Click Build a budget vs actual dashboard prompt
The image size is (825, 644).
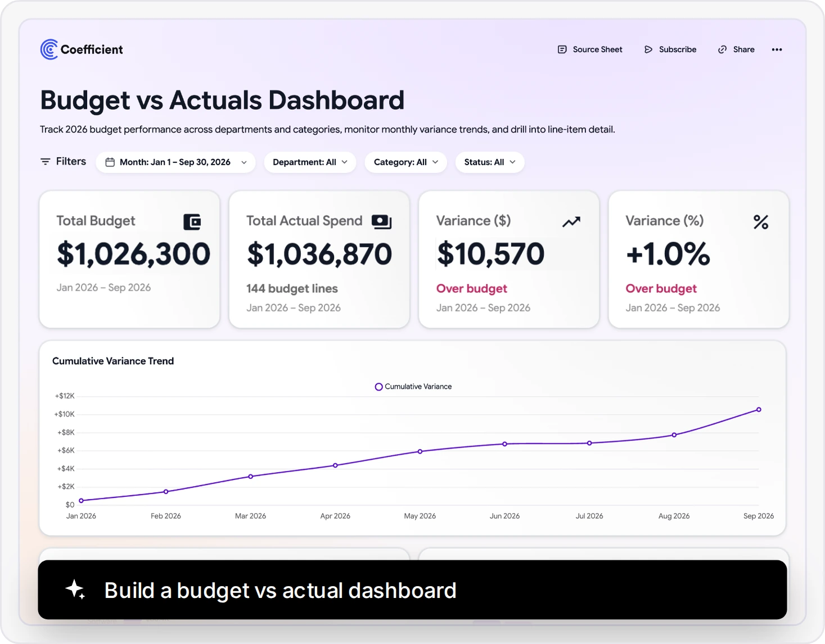click(412, 590)
